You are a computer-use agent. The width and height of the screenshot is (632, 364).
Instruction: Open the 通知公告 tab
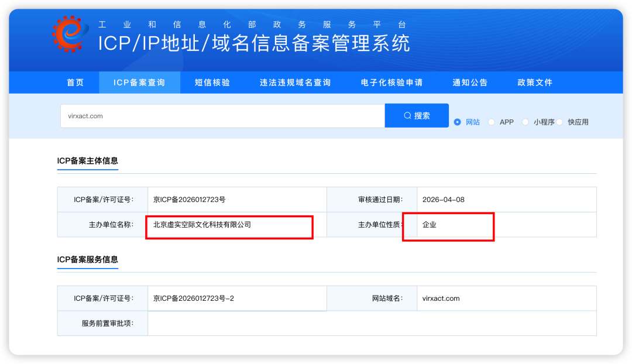point(470,83)
